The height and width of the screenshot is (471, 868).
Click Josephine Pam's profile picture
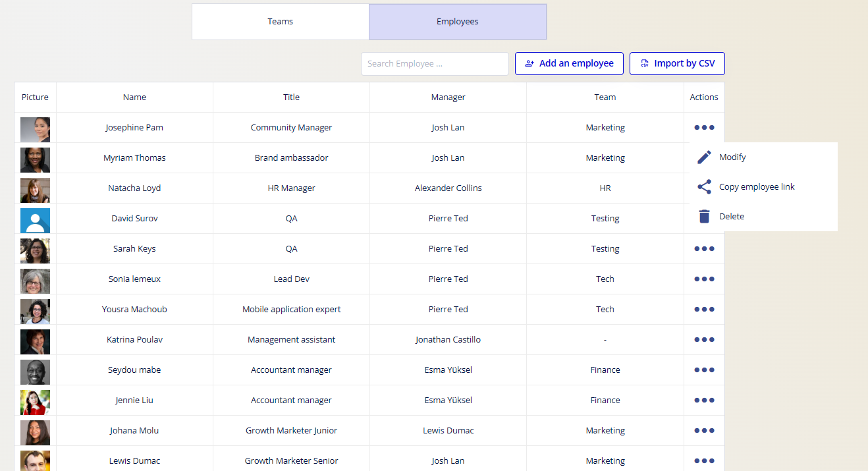tap(35, 130)
